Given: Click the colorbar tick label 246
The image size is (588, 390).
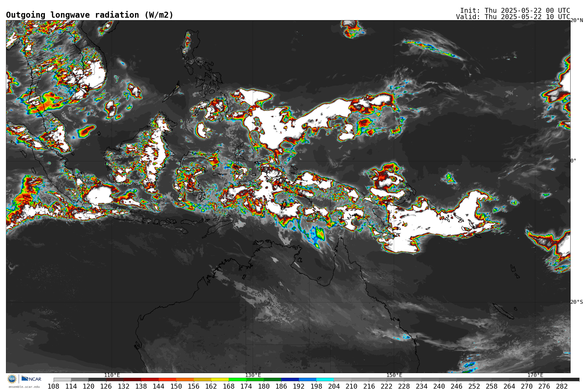Looking at the screenshot, I should tap(457, 386).
